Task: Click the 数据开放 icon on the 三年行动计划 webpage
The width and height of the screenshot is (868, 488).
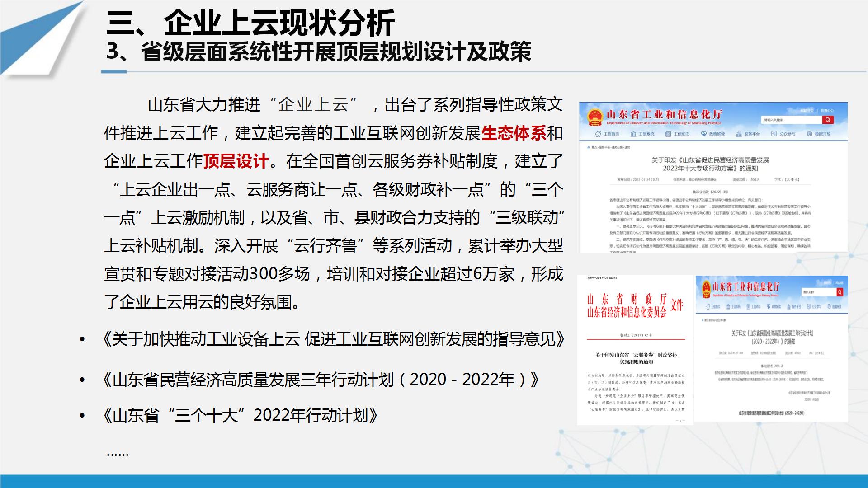Action: [x=829, y=306]
